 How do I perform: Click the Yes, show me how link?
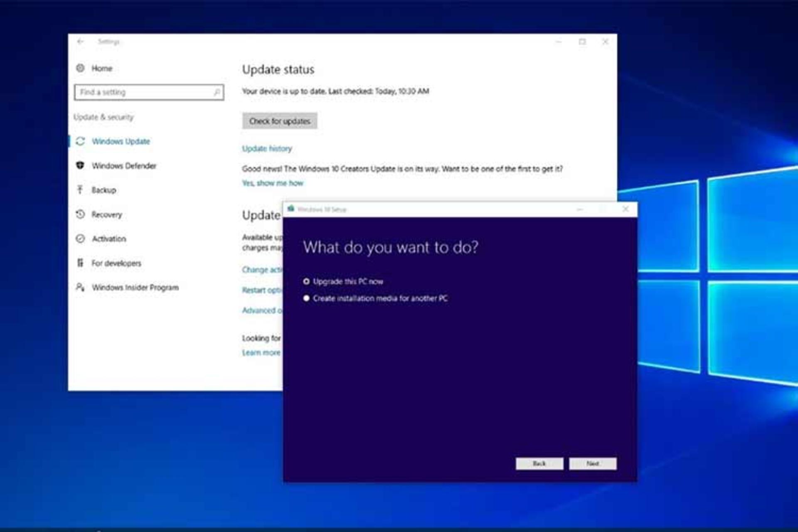pyautogui.click(x=273, y=183)
